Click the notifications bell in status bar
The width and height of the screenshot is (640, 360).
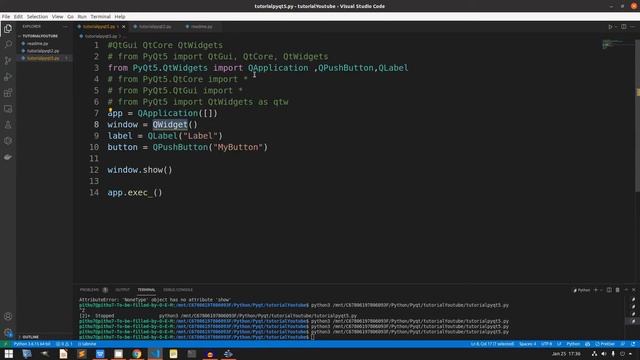click(633, 344)
